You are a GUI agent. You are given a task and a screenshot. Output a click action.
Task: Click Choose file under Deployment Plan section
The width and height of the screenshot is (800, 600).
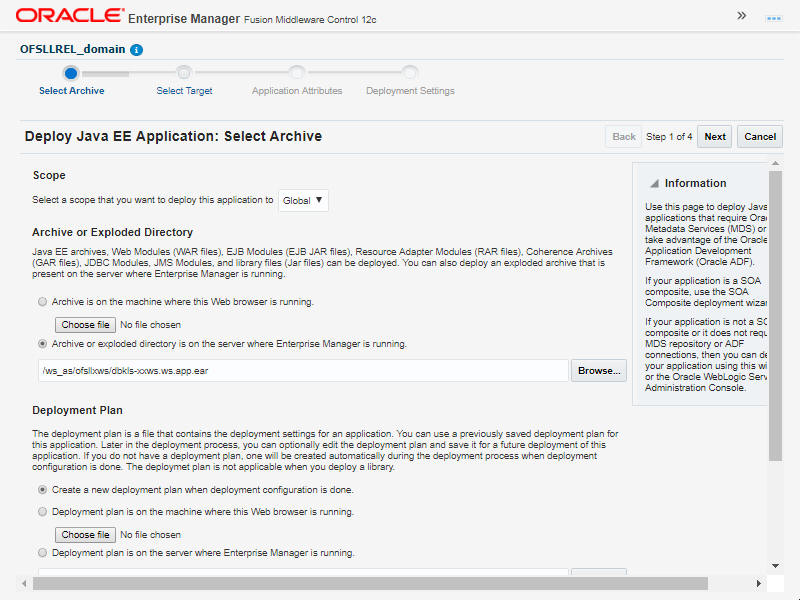pyautogui.click(x=85, y=535)
